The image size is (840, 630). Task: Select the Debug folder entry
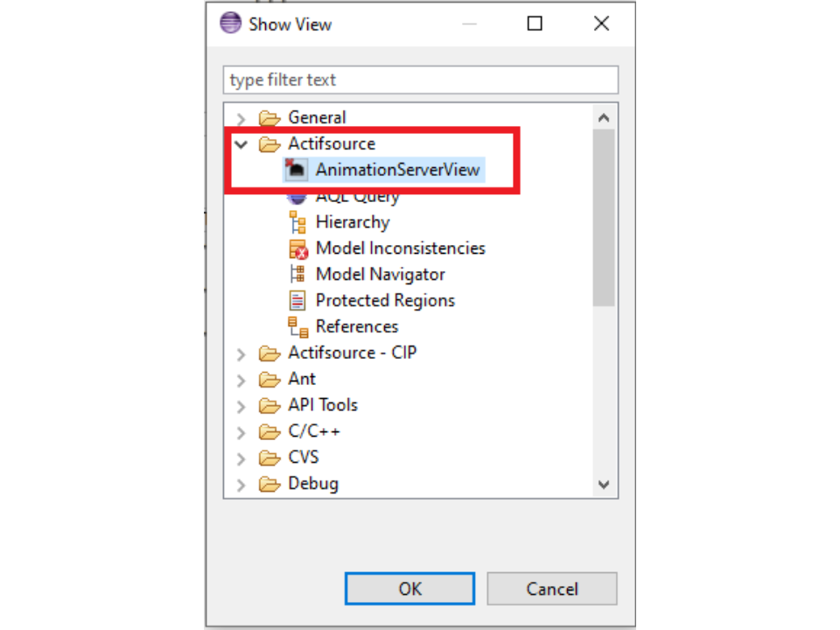tap(312, 484)
